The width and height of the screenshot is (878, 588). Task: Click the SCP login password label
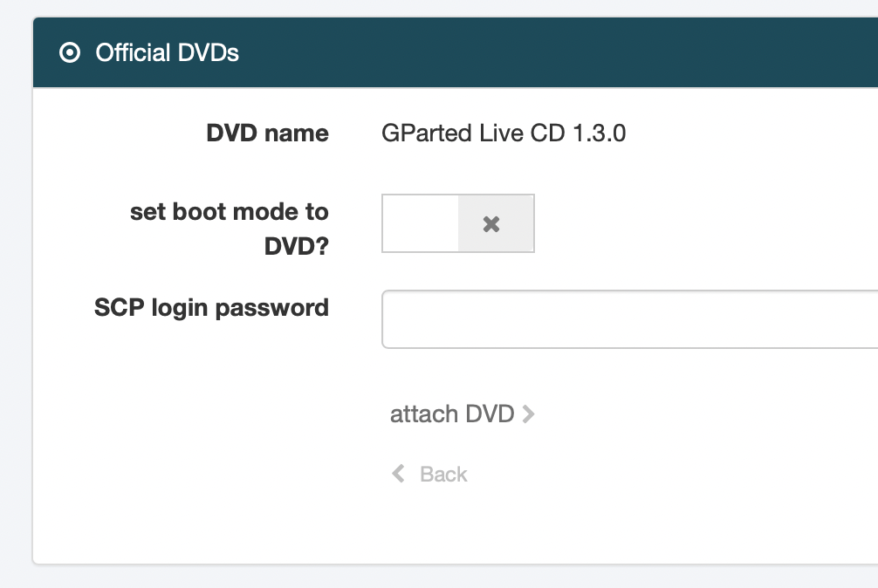point(212,308)
